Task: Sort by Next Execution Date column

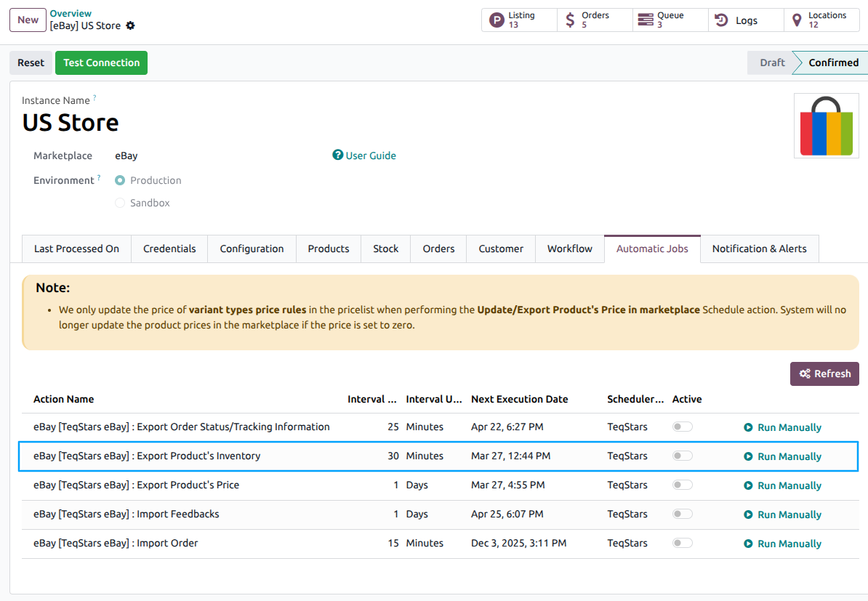Action: coord(519,399)
